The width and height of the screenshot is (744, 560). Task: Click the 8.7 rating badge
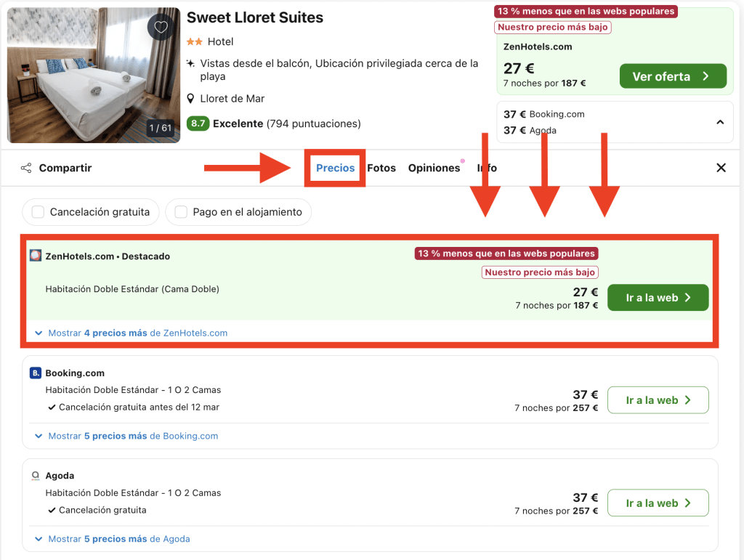[x=198, y=123]
